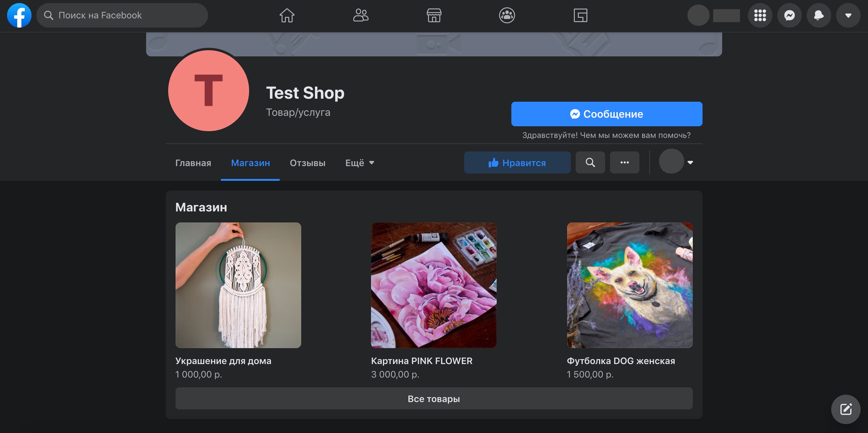Click the page search magnifier button
Image resolution: width=868 pixels, height=433 pixels.
point(590,163)
